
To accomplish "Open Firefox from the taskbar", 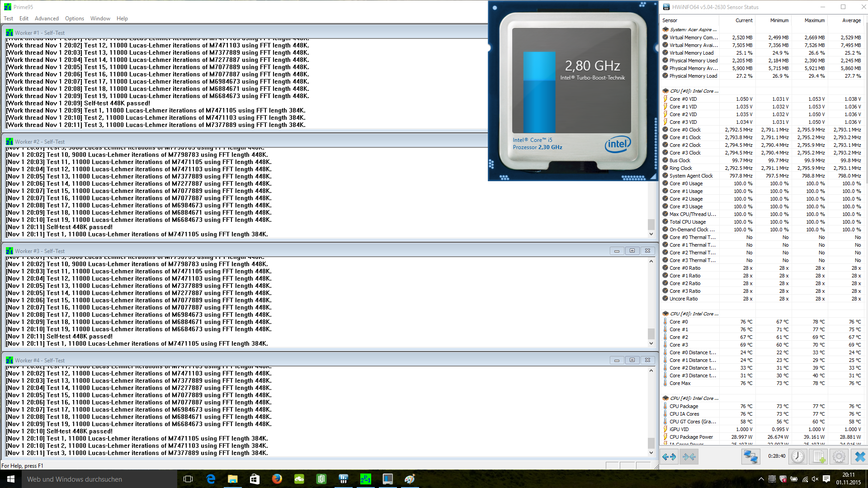I will pos(277,479).
